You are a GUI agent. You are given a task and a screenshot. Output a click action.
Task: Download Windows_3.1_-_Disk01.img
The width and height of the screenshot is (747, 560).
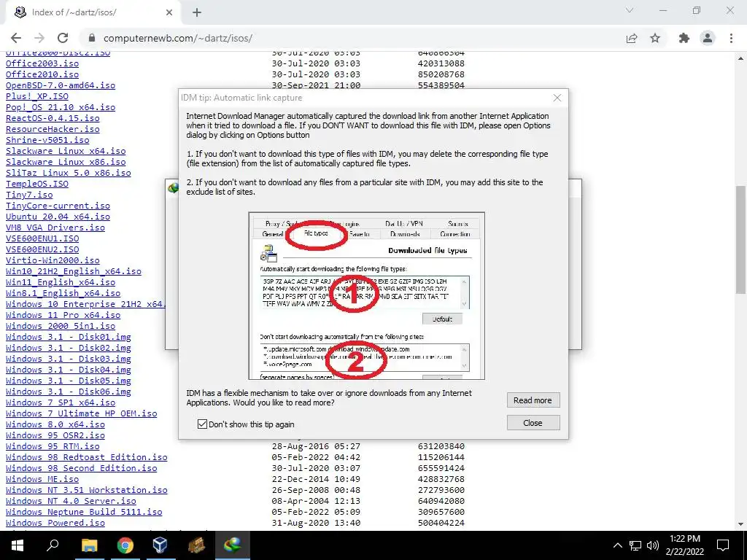click(68, 337)
